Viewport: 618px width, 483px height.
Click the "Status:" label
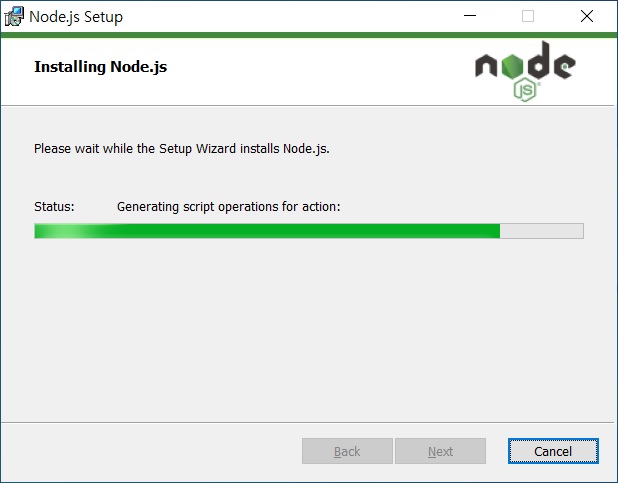54,207
